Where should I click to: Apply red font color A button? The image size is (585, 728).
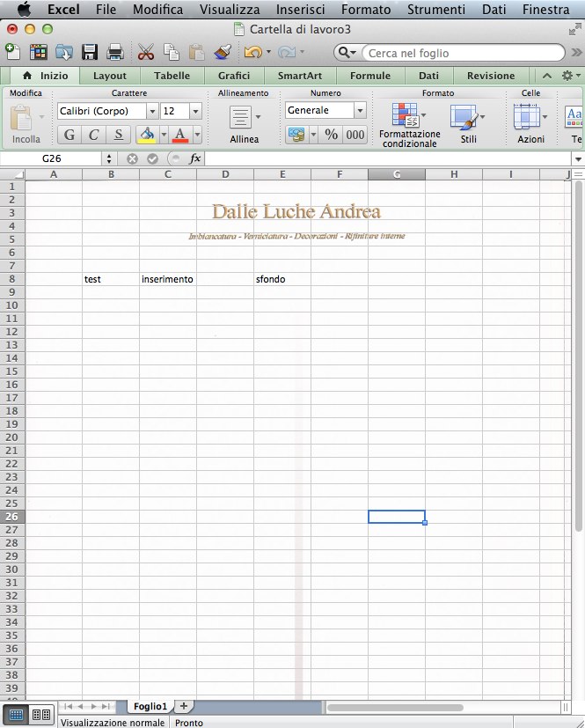click(180, 135)
